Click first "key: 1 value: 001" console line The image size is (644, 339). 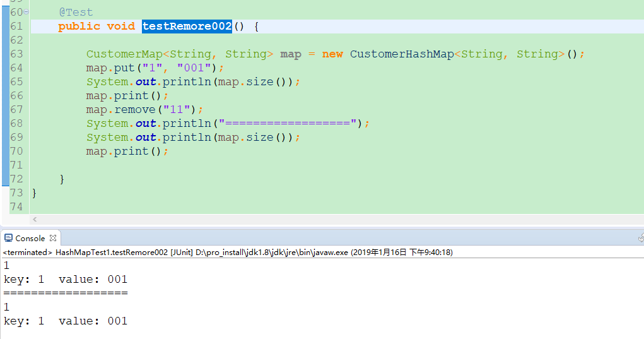click(x=66, y=280)
